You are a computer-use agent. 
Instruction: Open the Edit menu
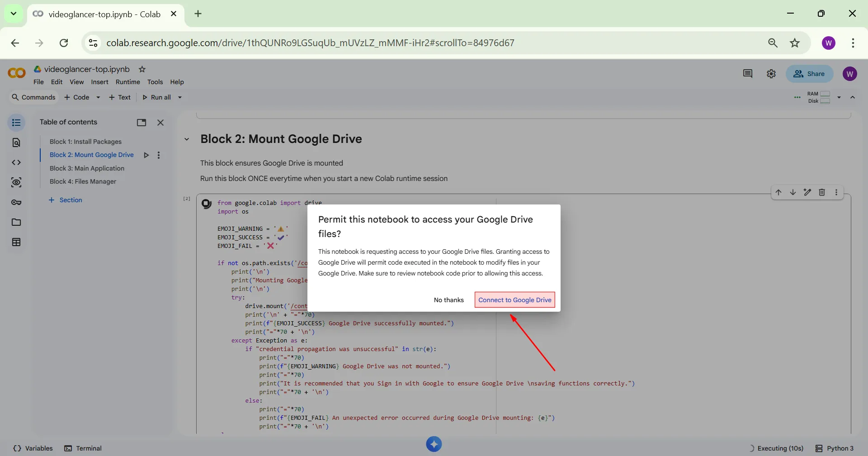tap(57, 82)
